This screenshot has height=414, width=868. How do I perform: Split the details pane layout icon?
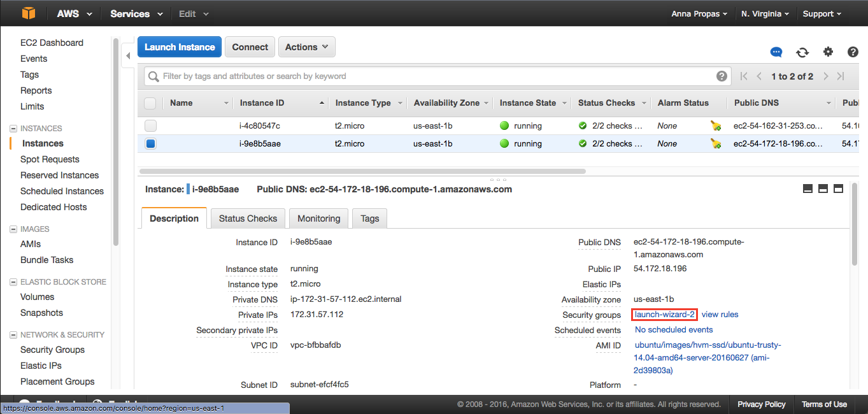(823, 189)
